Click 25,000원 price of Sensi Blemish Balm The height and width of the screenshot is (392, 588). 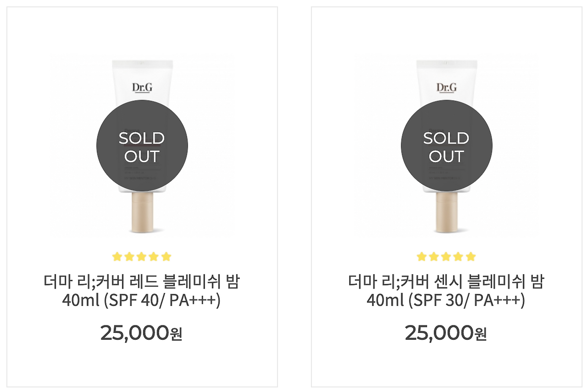click(x=446, y=333)
